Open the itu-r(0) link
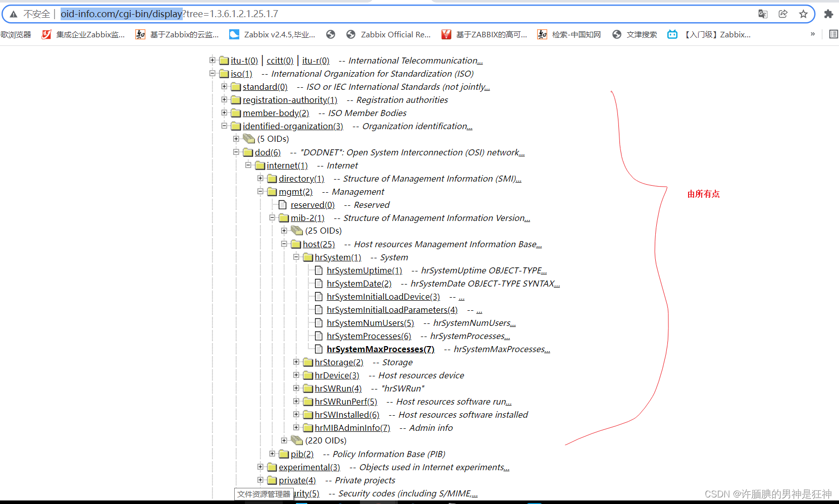Image resolution: width=839 pixels, height=504 pixels. point(316,61)
